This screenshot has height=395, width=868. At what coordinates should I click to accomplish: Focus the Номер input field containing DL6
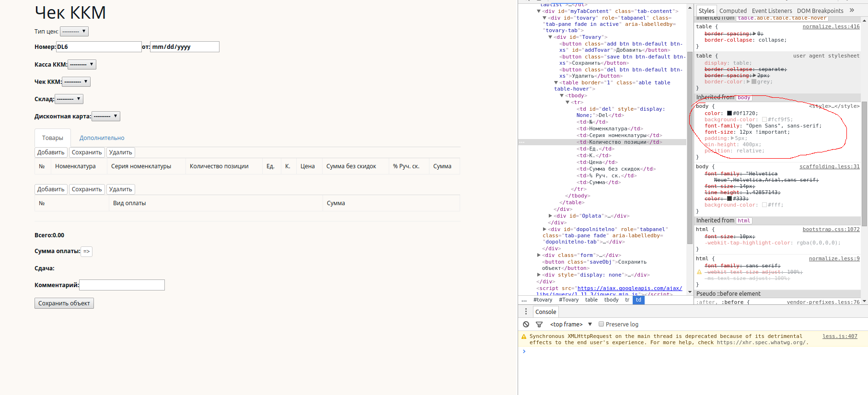(x=99, y=47)
